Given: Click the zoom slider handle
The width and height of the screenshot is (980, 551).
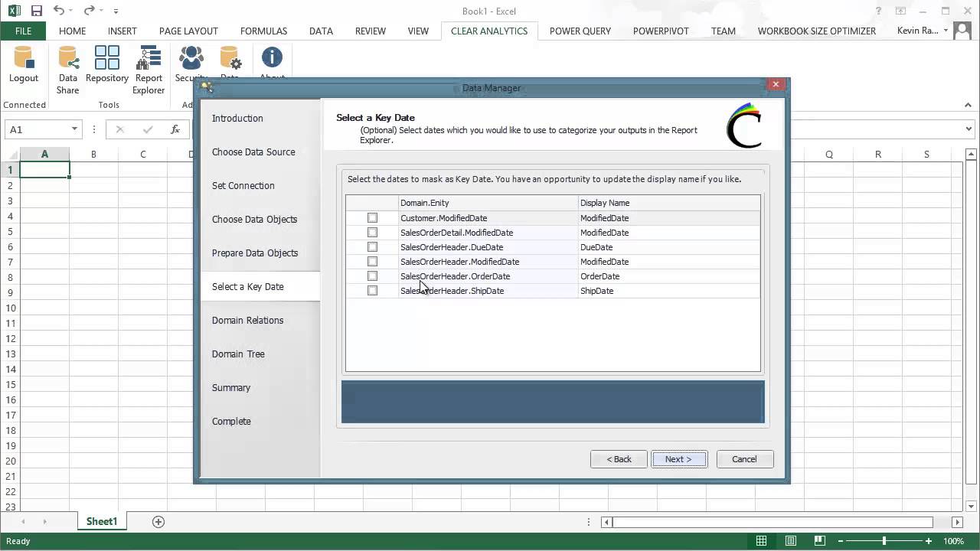Looking at the screenshot, I should [x=884, y=541].
